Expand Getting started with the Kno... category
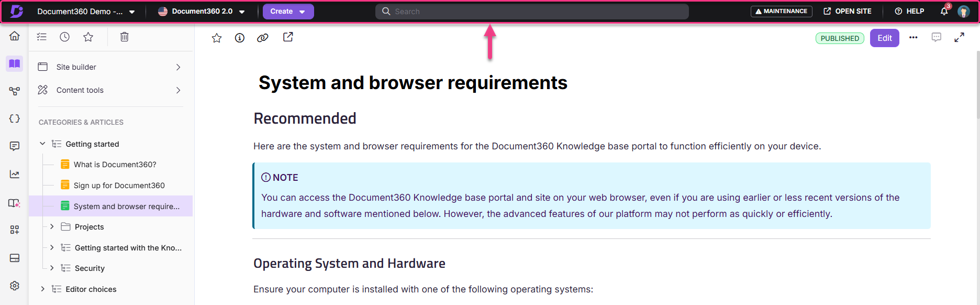 point(52,247)
